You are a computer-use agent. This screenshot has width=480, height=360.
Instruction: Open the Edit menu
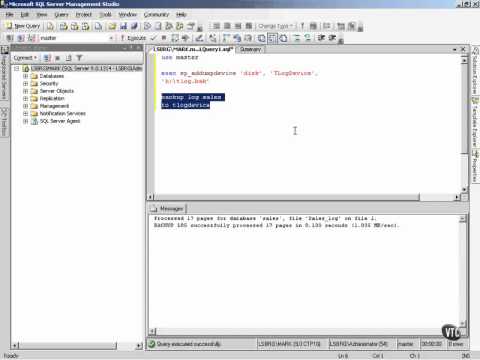click(x=25, y=15)
